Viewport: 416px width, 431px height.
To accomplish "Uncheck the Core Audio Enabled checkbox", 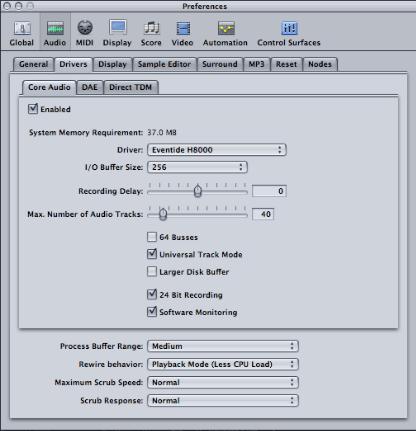I will [33, 109].
